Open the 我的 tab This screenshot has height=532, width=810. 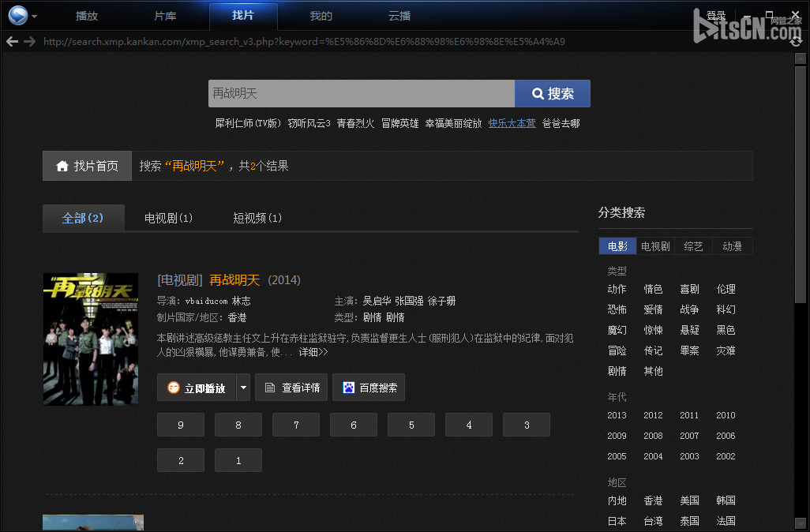(321, 16)
